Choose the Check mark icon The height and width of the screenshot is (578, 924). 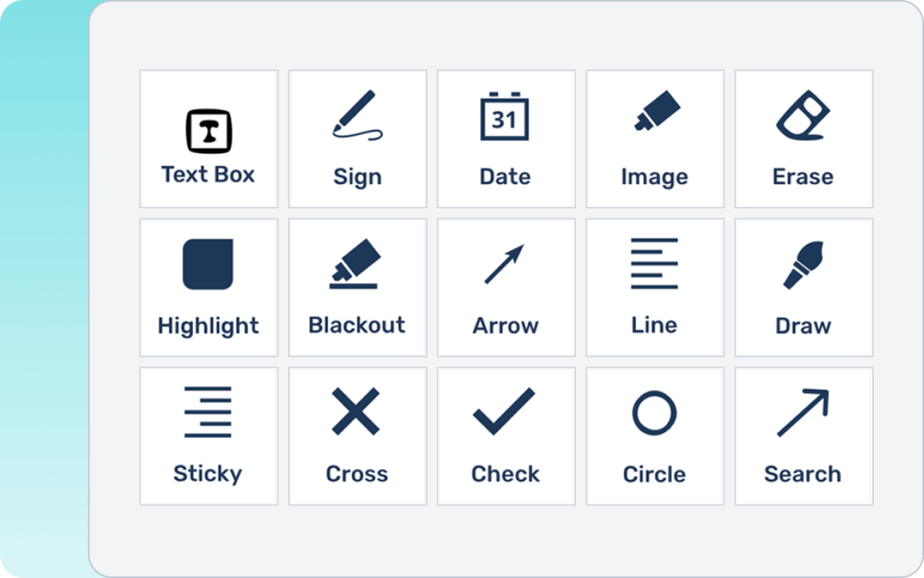[x=504, y=411]
